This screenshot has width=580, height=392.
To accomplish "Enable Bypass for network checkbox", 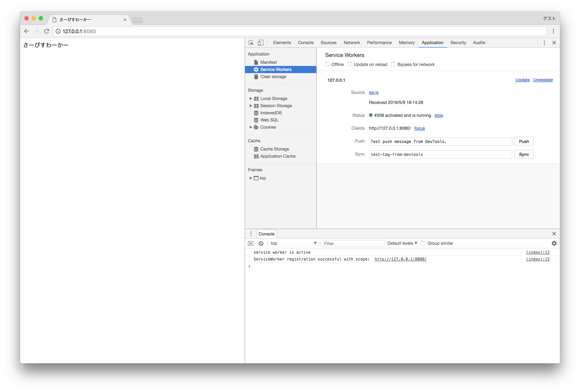I will 393,64.
